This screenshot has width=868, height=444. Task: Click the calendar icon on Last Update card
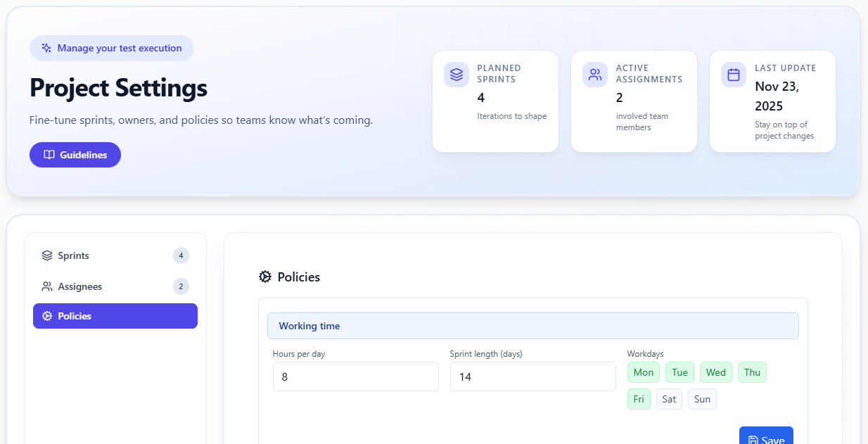[x=733, y=74]
